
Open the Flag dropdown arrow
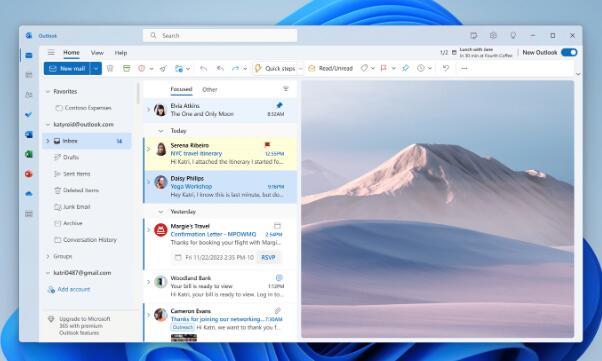[394, 69]
